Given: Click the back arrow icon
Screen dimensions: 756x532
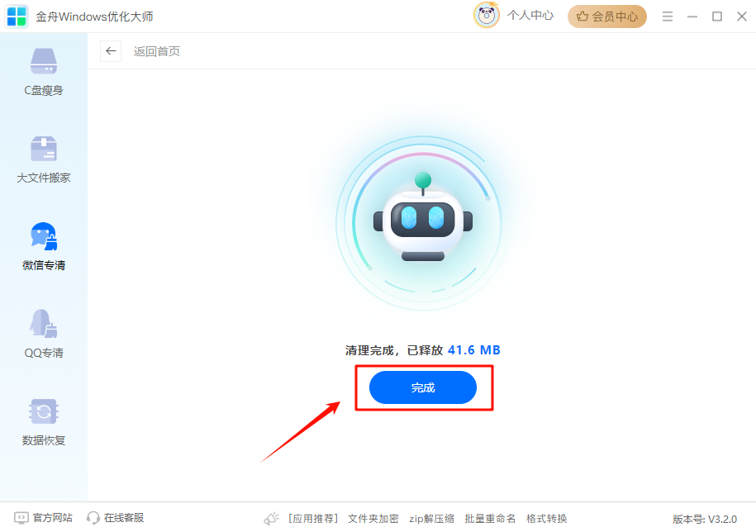Looking at the screenshot, I should coord(111,51).
